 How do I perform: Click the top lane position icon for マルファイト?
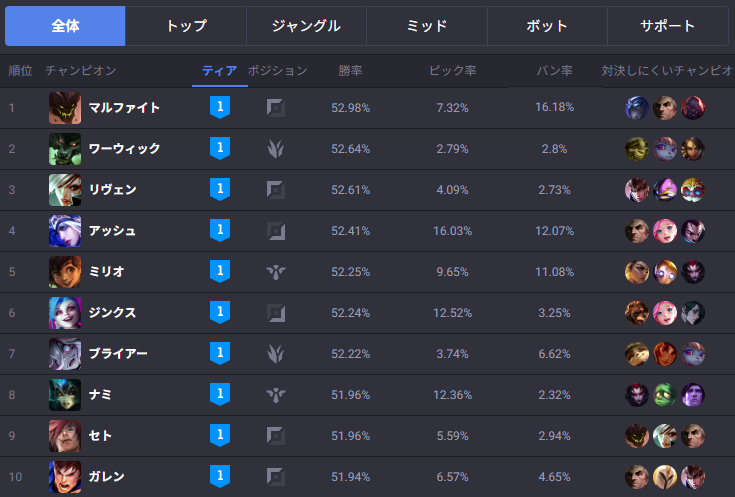coord(276,108)
